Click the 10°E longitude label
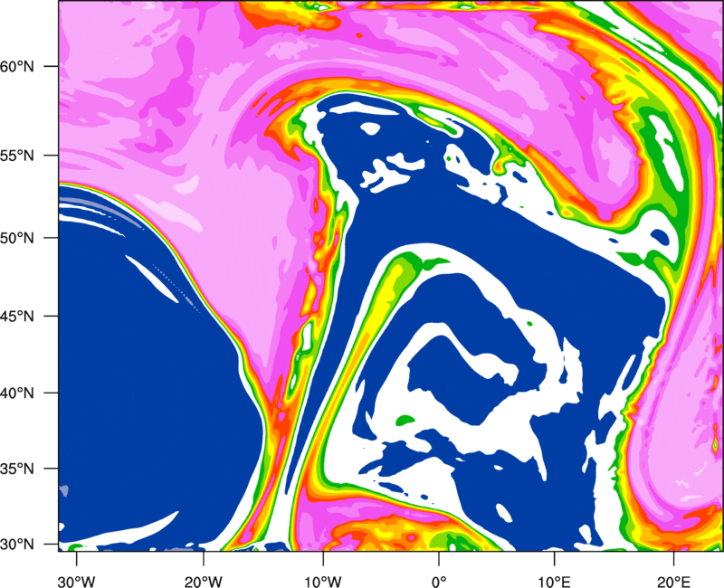This screenshot has height=588, width=724. tap(554, 582)
